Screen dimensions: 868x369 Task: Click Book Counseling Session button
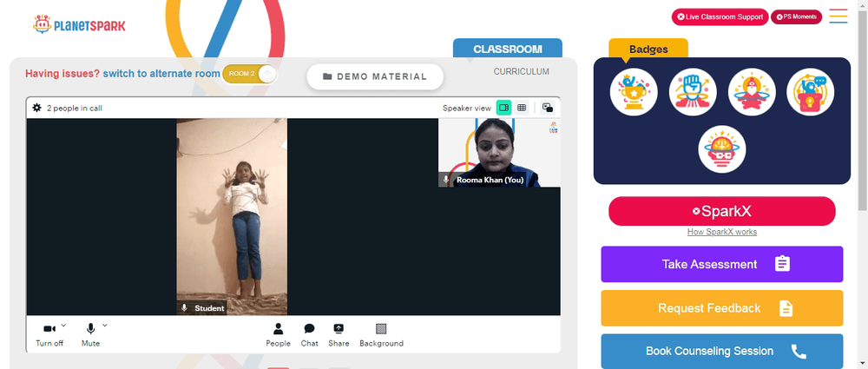pos(722,352)
